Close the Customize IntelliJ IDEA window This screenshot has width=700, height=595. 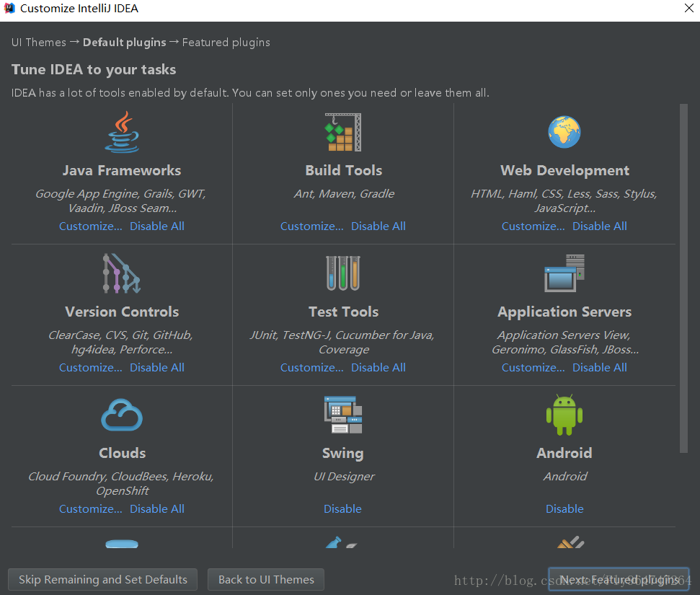(x=689, y=8)
